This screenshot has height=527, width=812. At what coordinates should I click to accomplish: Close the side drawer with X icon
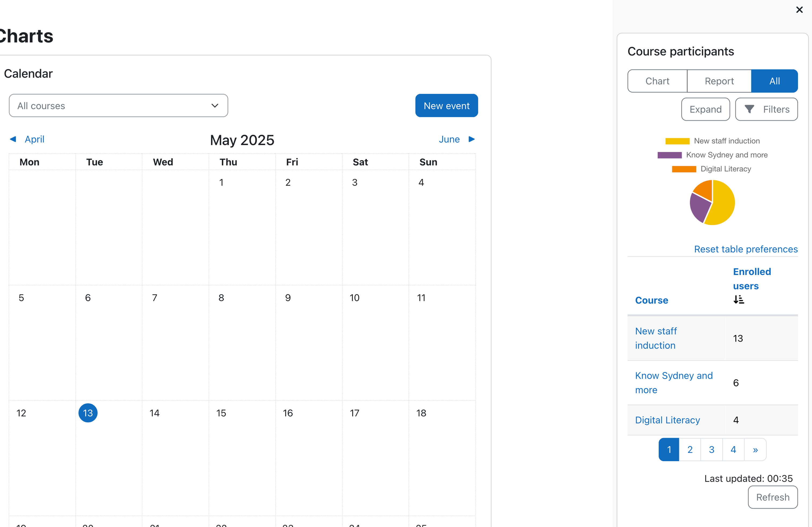(799, 10)
